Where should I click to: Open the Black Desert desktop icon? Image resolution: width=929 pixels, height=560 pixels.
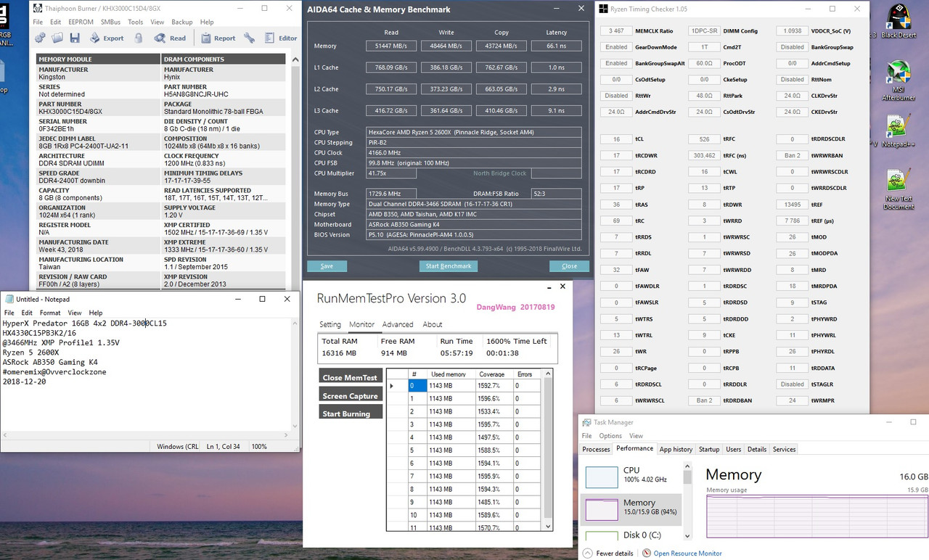click(x=899, y=21)
